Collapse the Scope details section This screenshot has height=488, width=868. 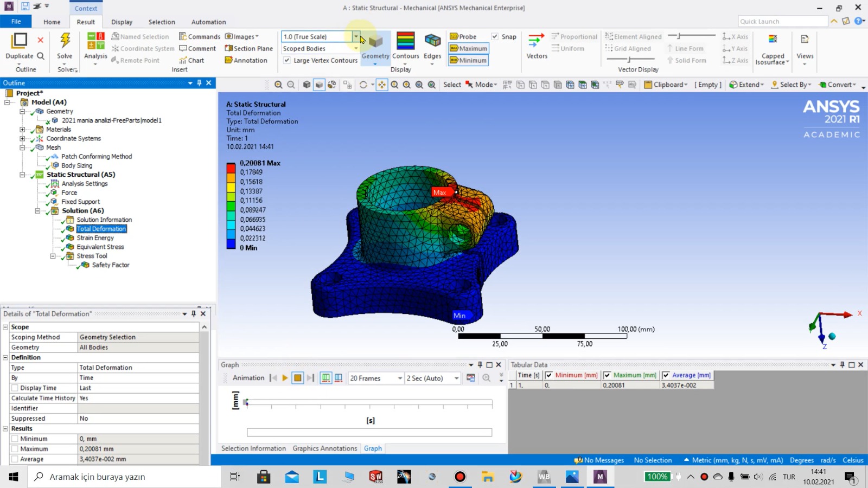[x=5, y=328]
